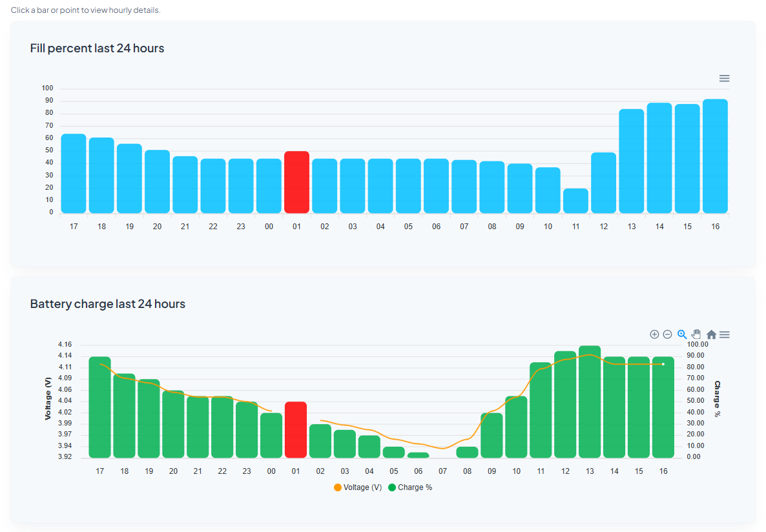
Task: Open the fill percent chart hamburger menu
Action: pyautogui.click(x=724, y=78)
